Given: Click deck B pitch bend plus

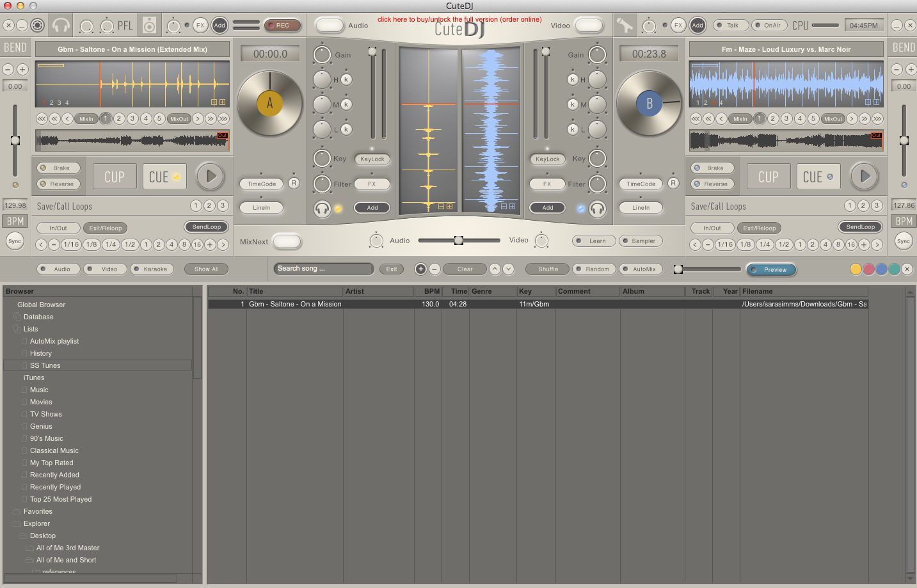Looking at the screenshot, I should point(911,69).
